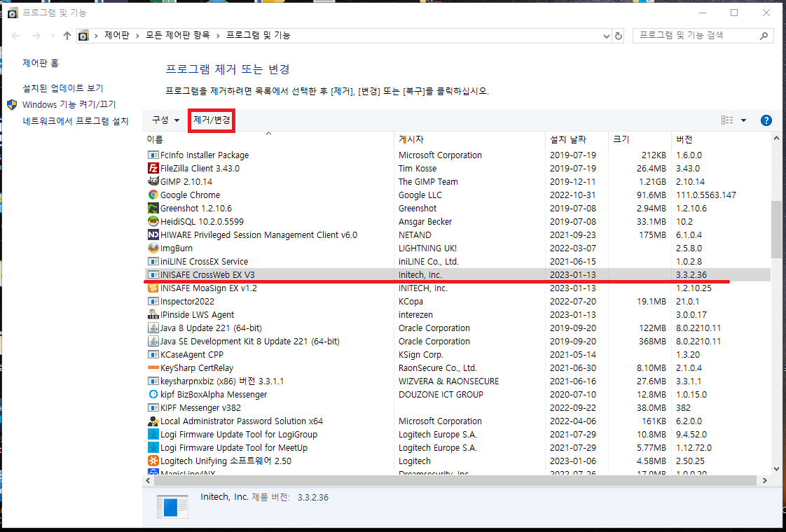The height and width of the screenshot is (532, 786).
Task: Open 네트워크에서 프로그램 설치 link
Action: click(x=75, y=121)
